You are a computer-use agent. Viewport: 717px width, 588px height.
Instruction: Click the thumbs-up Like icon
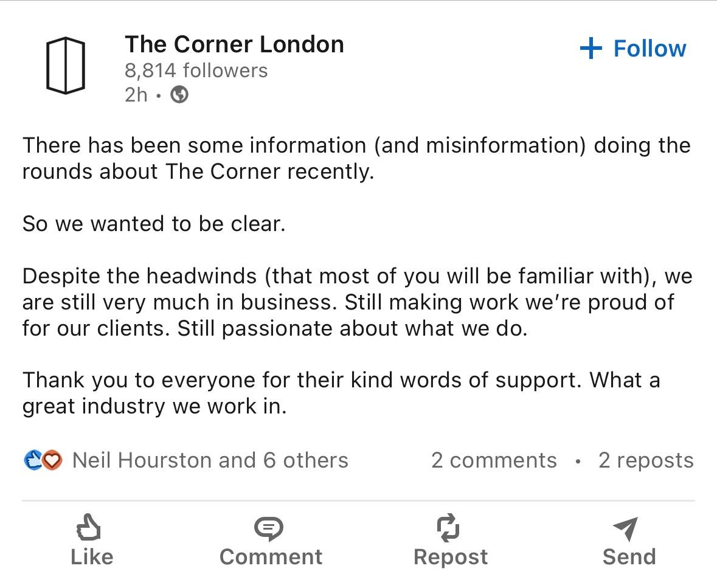pyautogui.click(x=89, y=527)
